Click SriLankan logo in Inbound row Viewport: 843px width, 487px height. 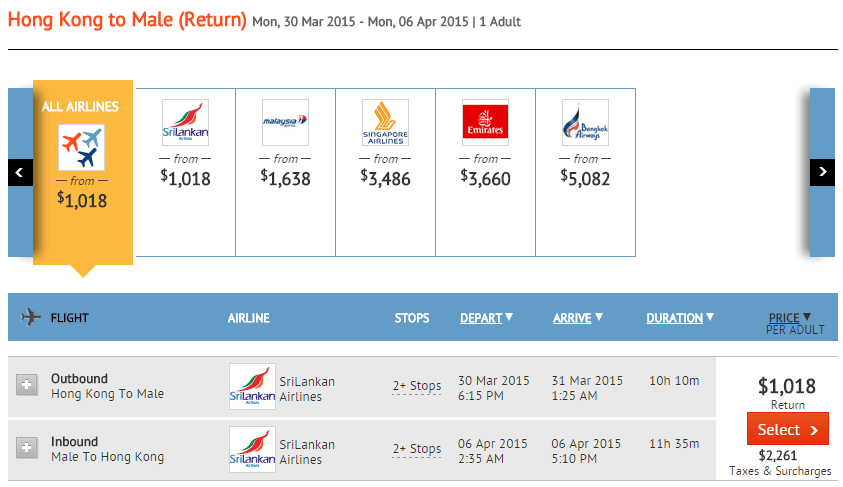pos(252,450)
